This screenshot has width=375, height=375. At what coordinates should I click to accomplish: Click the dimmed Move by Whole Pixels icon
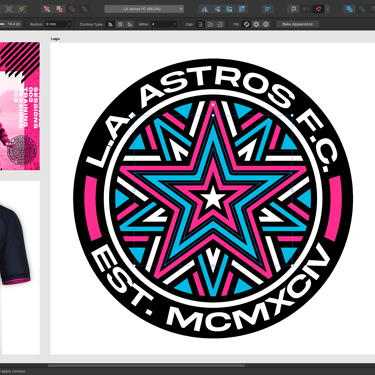point(306,9)
